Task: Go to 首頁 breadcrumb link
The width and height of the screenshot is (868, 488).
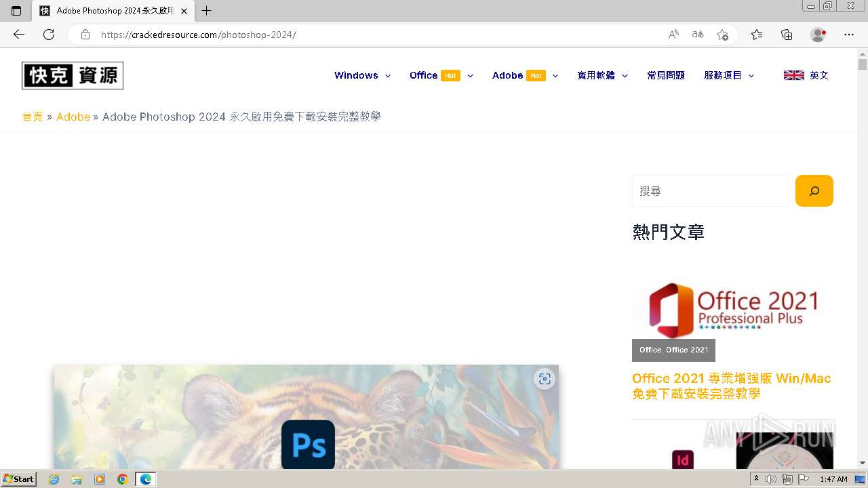Action: click(33, 117)
